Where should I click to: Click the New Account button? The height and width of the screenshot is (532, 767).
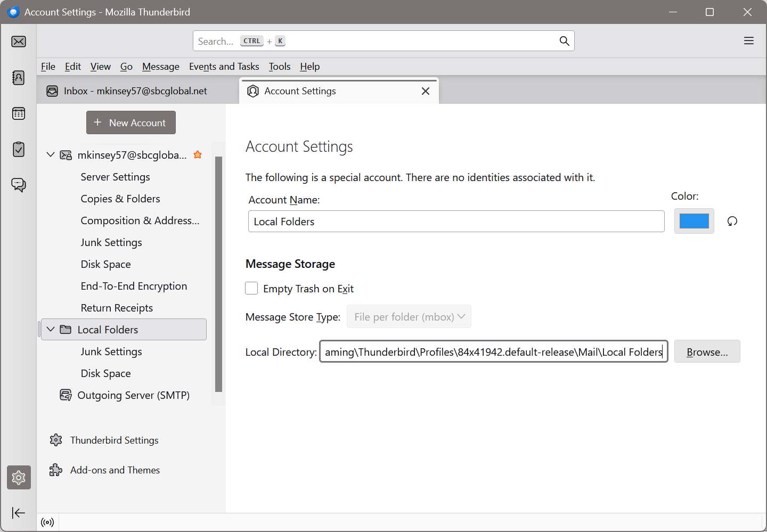[x=131, y=123]
